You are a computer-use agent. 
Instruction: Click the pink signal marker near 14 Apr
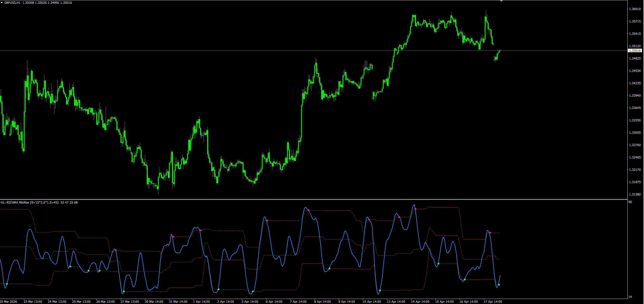coord(415,209)
